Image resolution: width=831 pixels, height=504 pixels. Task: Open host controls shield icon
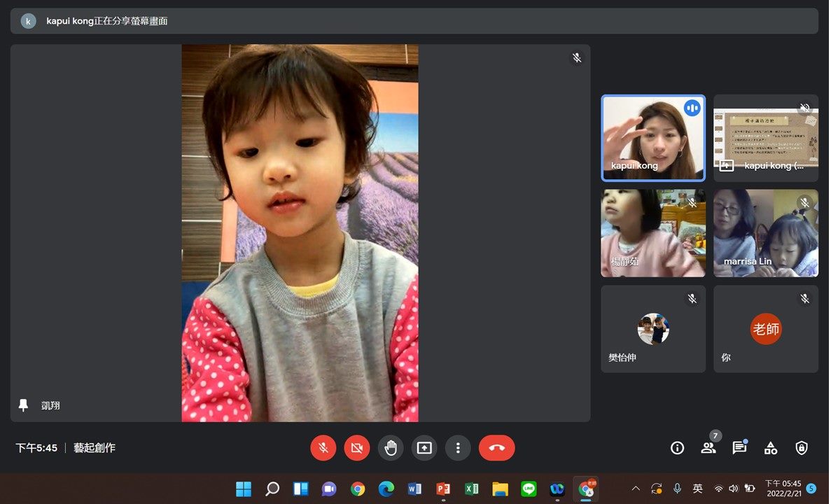coord(802,448)
